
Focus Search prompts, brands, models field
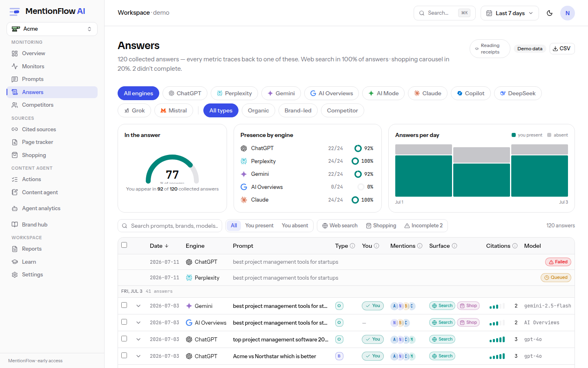pyautogui.click(x=170, y=226)
